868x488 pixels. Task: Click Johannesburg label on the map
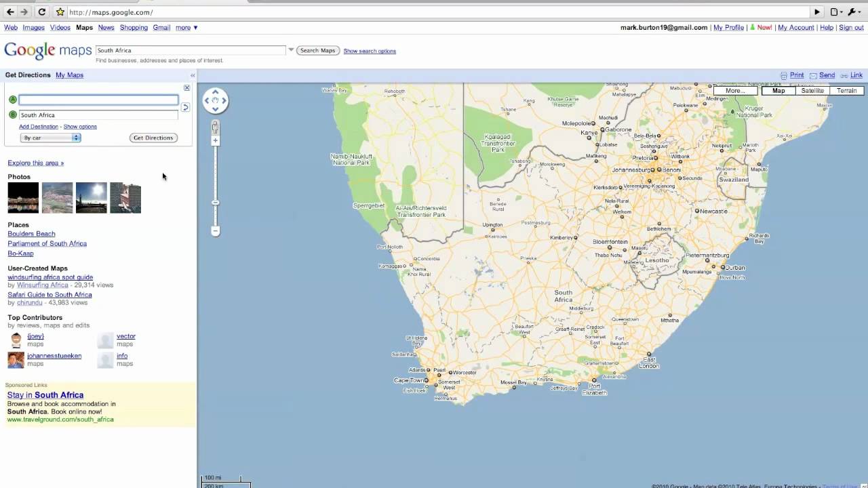(632, 169)
